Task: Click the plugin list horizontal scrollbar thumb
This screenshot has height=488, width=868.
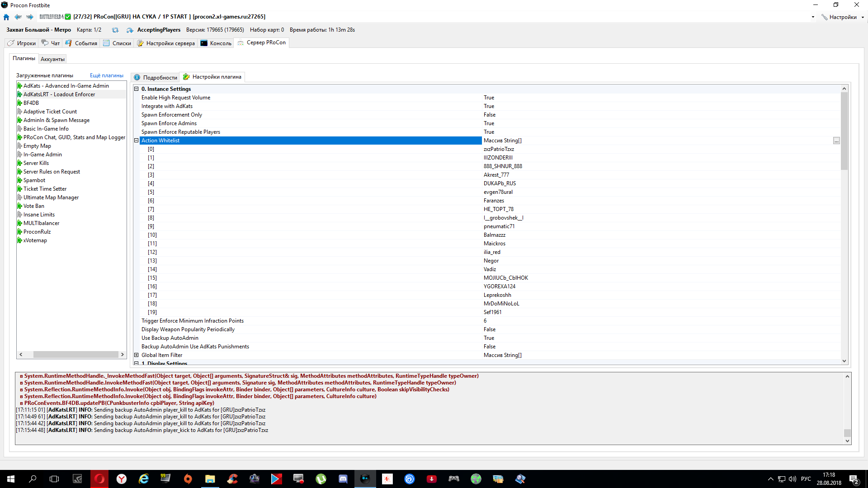Action: [75, 355]
